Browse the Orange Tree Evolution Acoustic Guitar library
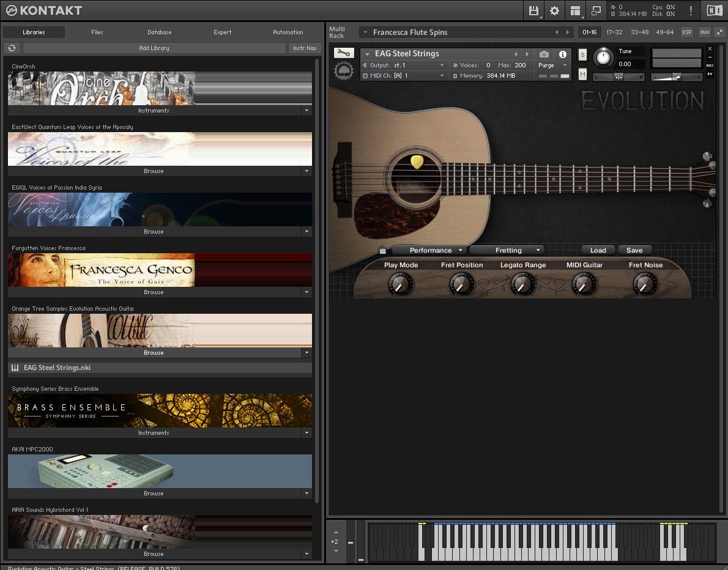The height and width of the screenshot is (570, 728). 154,353
